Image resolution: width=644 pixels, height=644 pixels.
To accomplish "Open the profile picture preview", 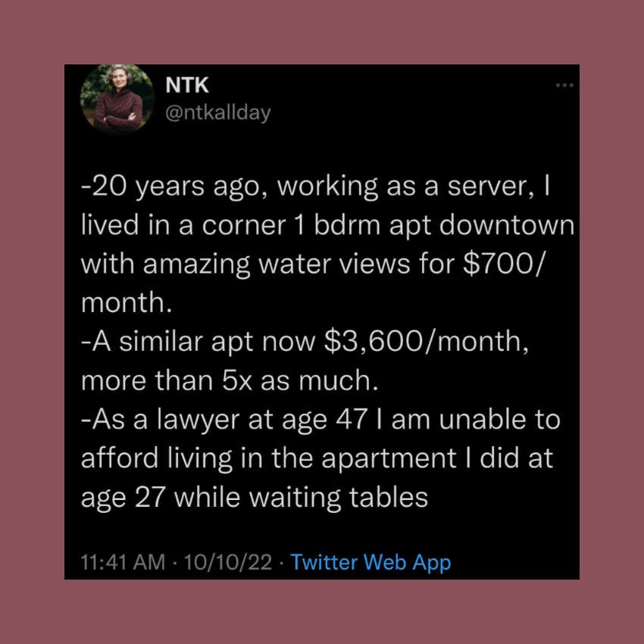I will [x=117, y=99].
